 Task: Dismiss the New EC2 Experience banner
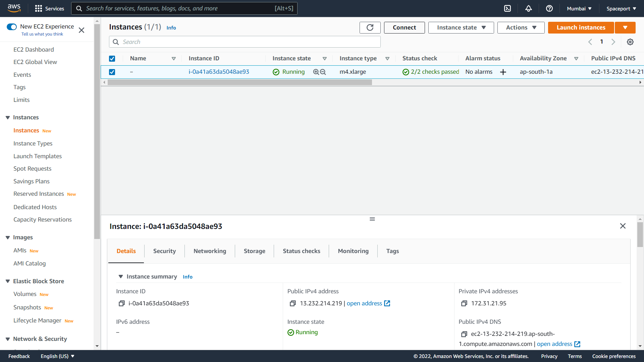(x=82, y=30)
